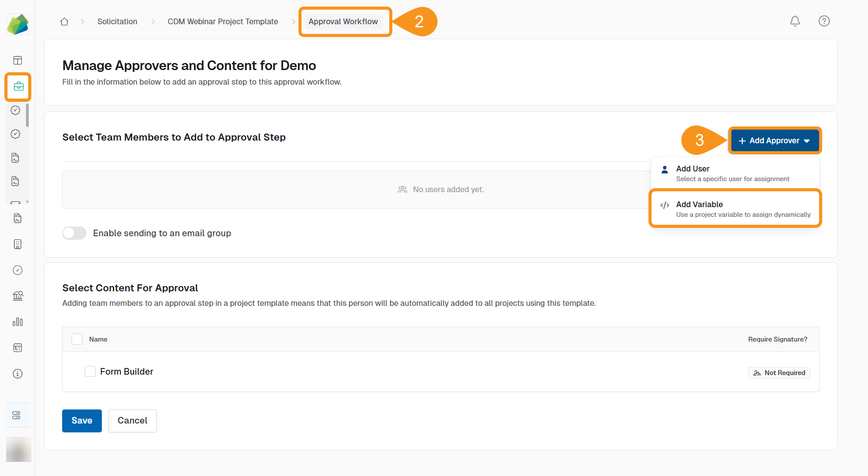This screenshot has height=476, width=868.
Task: Click the user avatar thumbnail
Action: (19, 449)
